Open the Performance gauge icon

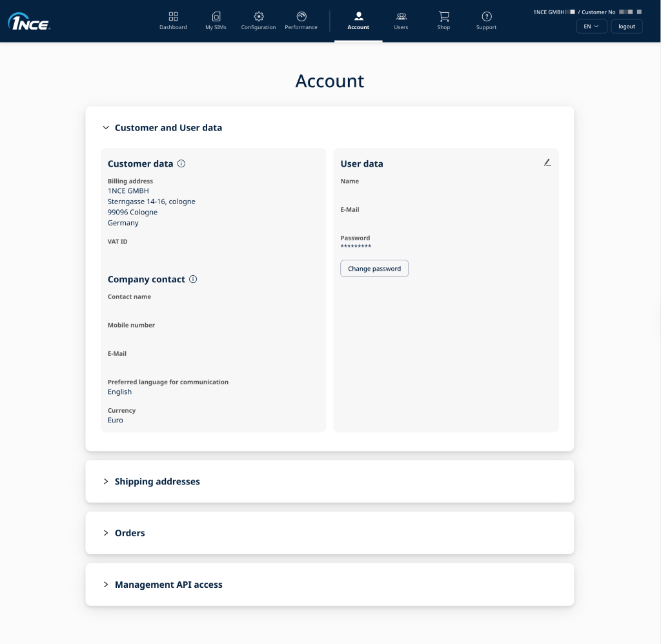click(301, 16)
